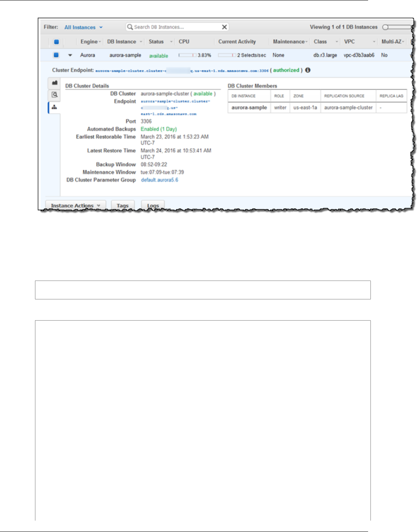Sort by the Multi-AZ column header
This screenshot has width=420, height=532.
393,42
